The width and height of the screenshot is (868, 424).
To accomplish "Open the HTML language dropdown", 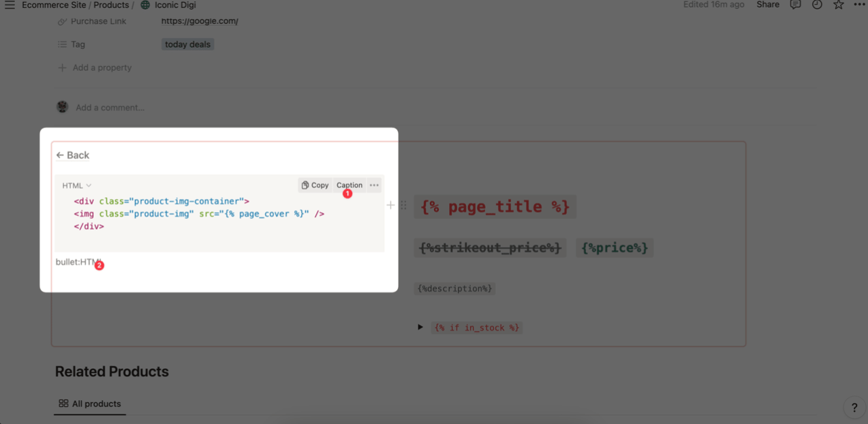I will [x=77, y=185].
